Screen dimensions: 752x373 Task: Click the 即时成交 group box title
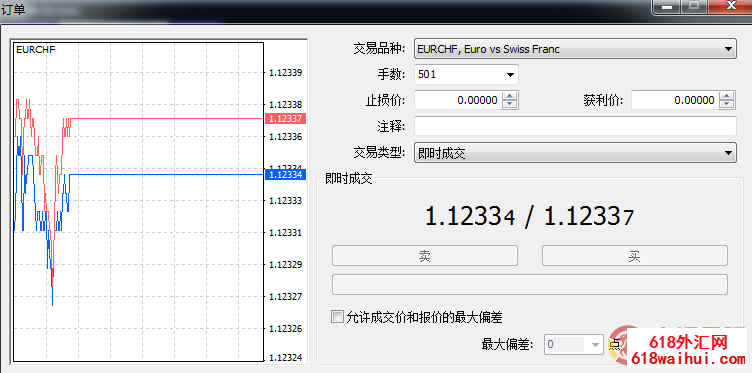tap(348, 179)
